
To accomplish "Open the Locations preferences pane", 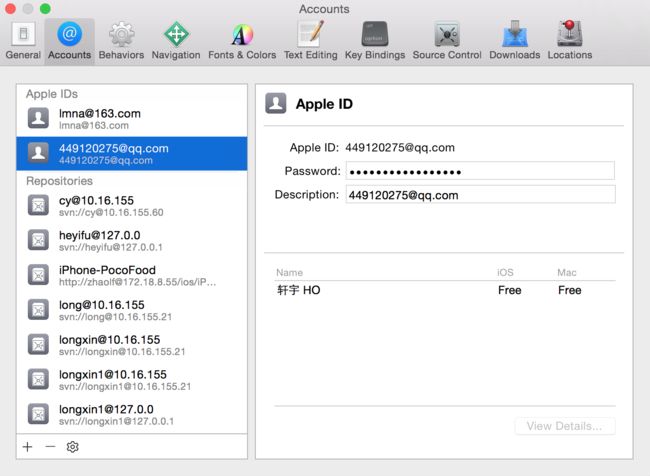I will point(570,41).
